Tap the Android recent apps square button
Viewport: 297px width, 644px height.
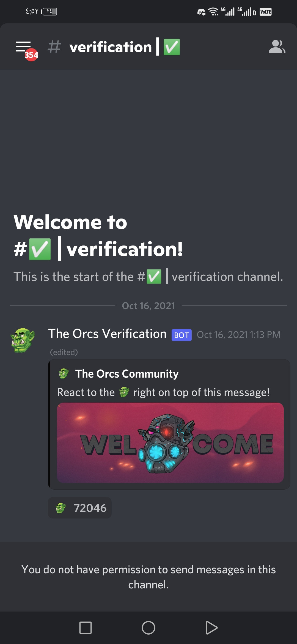[86, 628]
